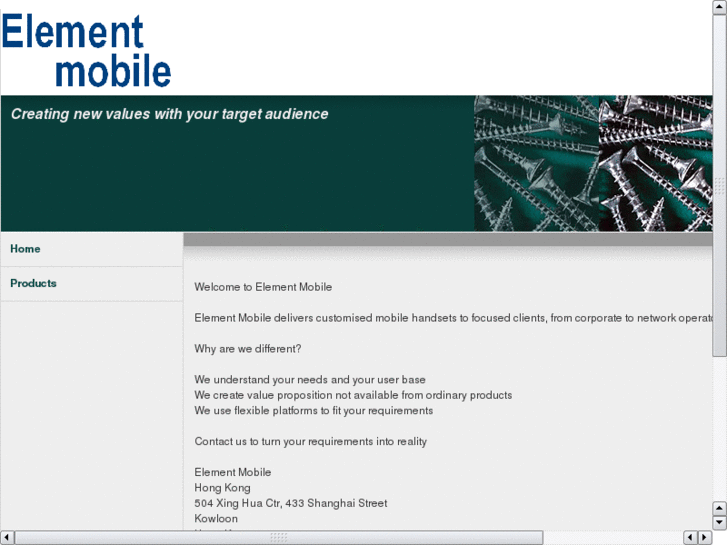Click the horizontal scrollbar left arrow

(x=7, y=538)
